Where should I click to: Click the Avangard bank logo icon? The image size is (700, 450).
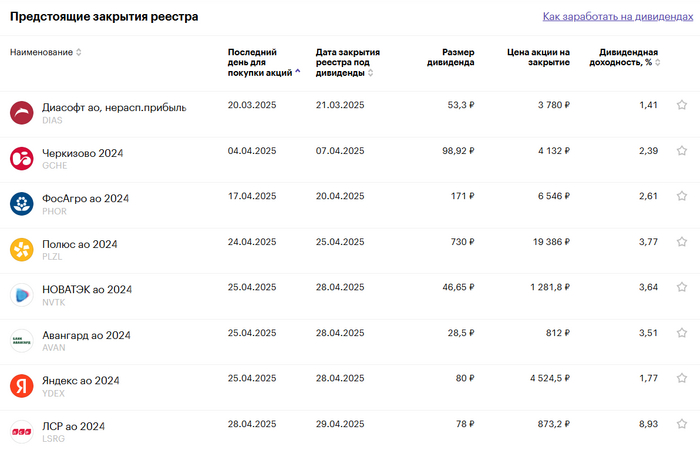(21, 341)
